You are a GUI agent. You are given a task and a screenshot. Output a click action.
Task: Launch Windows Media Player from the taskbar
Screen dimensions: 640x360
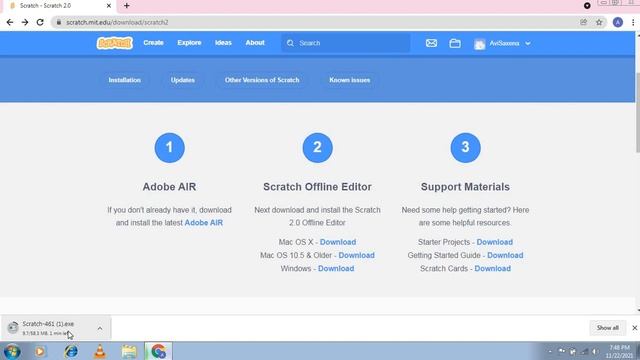pyautogui.click(x=40, y=351)
